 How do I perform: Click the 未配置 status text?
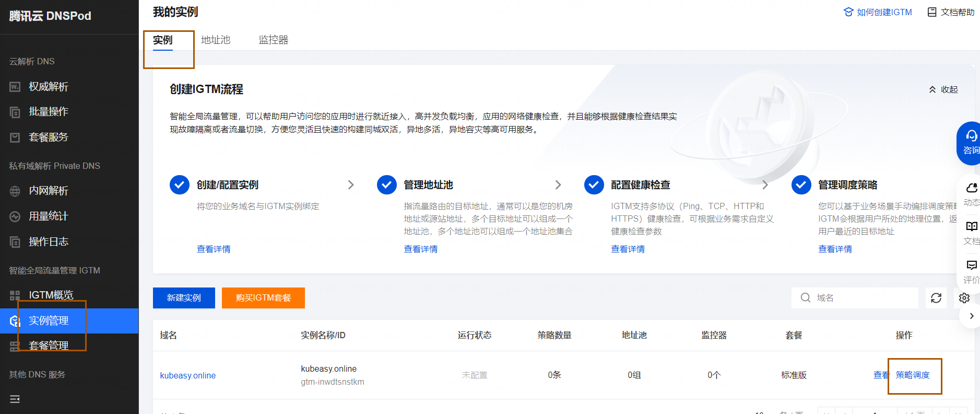click(x=475, y=375)
